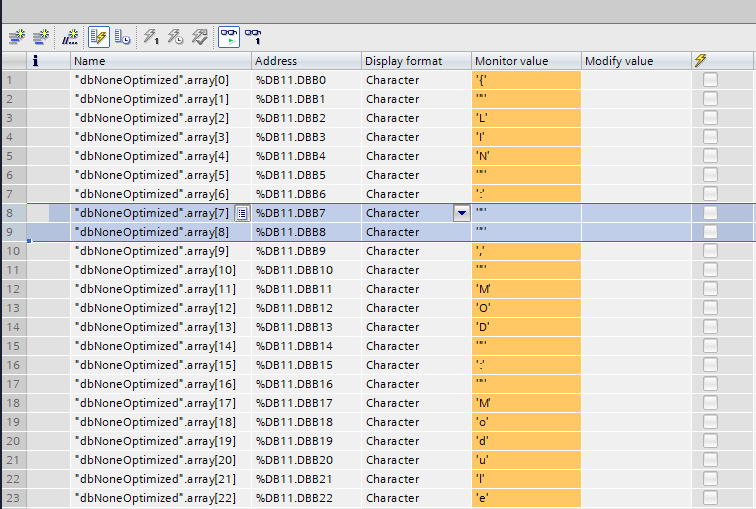Enable the modify checkbox for array[22]

(710, 498)
